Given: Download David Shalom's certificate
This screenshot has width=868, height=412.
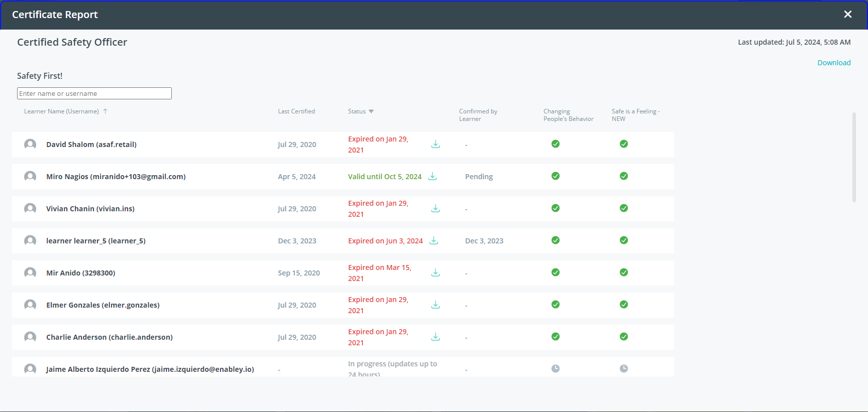Looking at the screenshot, I should pyautogui.click(x=436, y=145).
